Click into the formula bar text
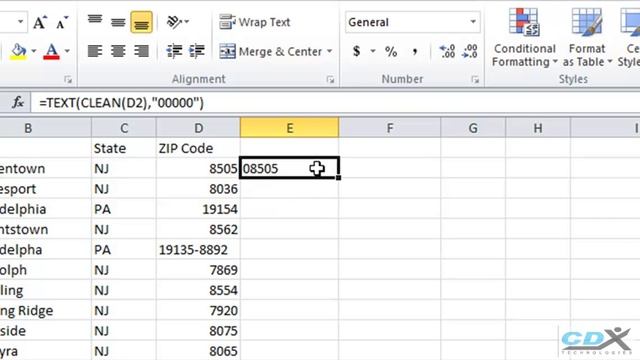The image size is (640, 360). coord(121,103)
